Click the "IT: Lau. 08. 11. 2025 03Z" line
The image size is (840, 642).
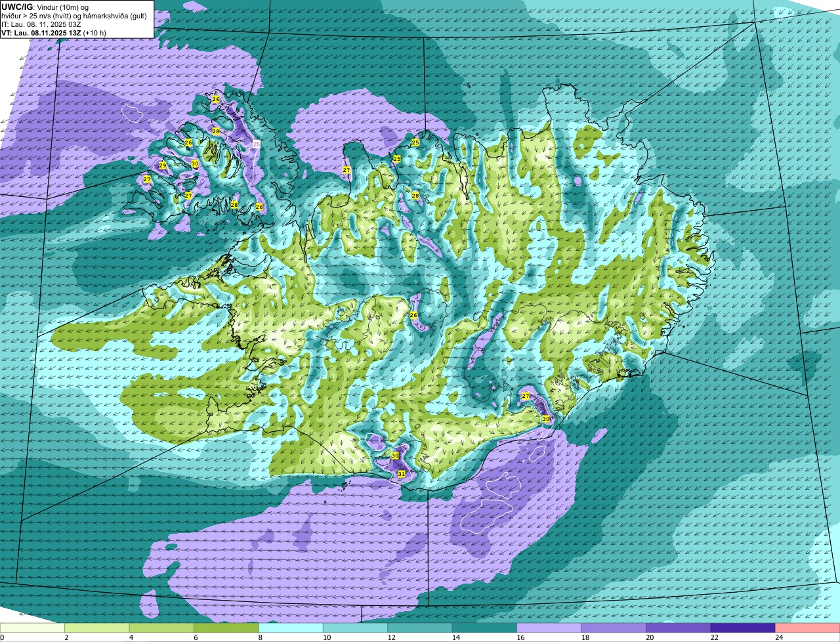(x=41, y=24)
